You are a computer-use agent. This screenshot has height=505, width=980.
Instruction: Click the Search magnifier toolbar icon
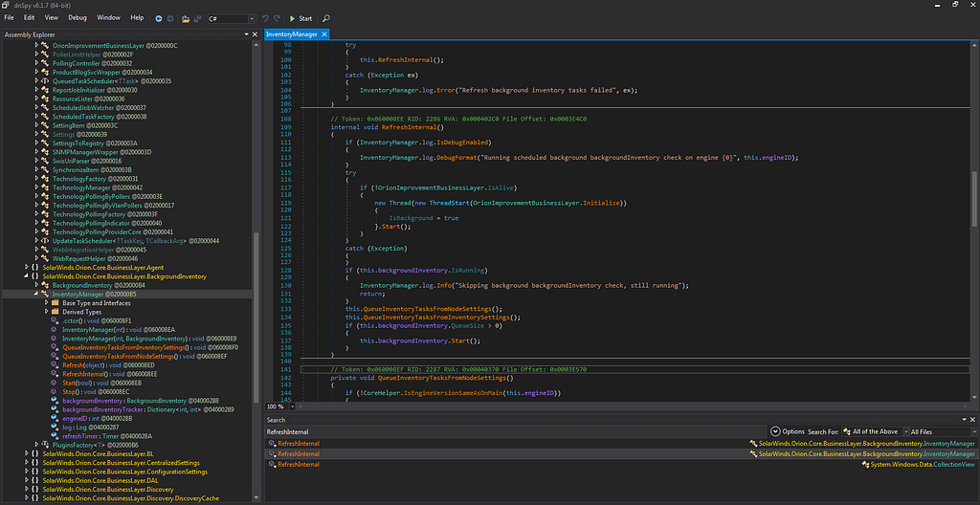tap(326, 19)
